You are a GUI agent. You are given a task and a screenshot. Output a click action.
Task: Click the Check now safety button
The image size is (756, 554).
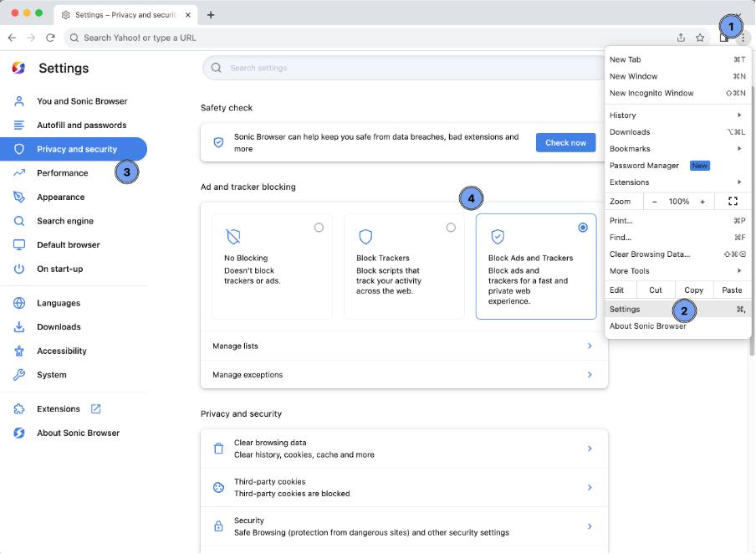[565, 142]
